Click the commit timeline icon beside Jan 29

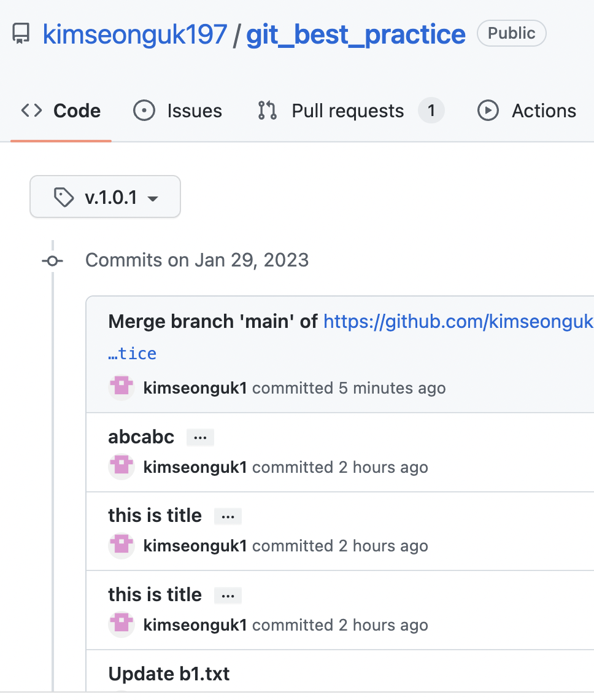53,261
